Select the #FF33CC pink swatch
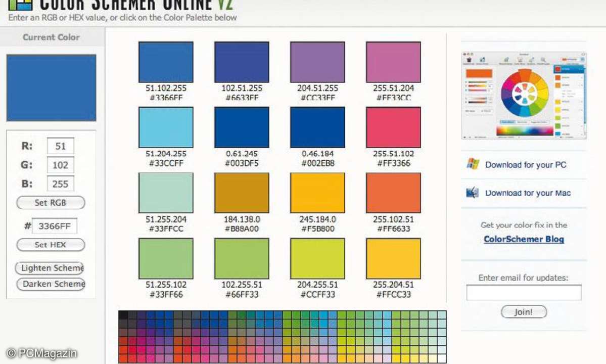The height and width of the screenshot is (364, 606). tap(393, 62)
